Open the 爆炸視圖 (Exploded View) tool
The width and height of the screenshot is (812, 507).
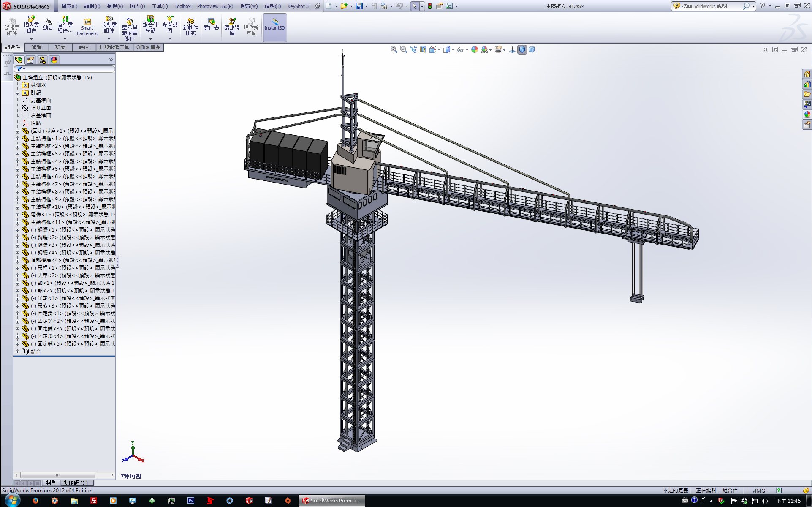(x=231, y=26)
